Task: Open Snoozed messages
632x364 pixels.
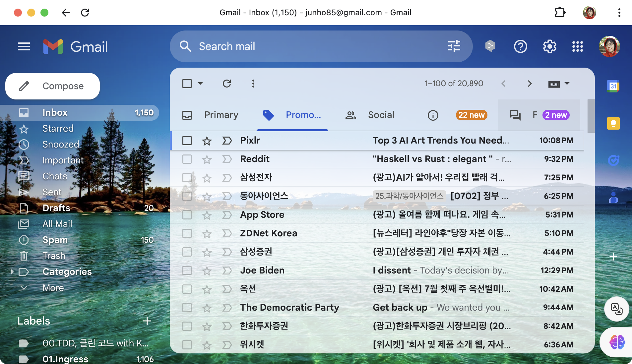Action: 80,145
